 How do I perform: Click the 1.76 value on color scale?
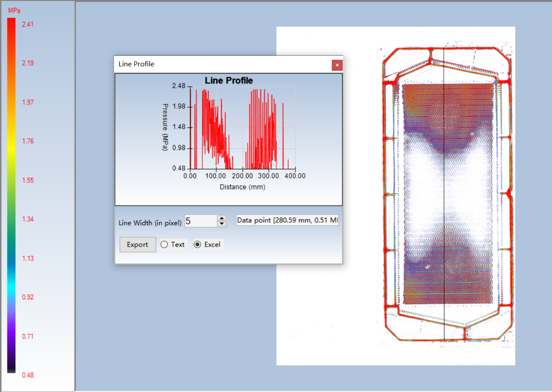[27, 141]
